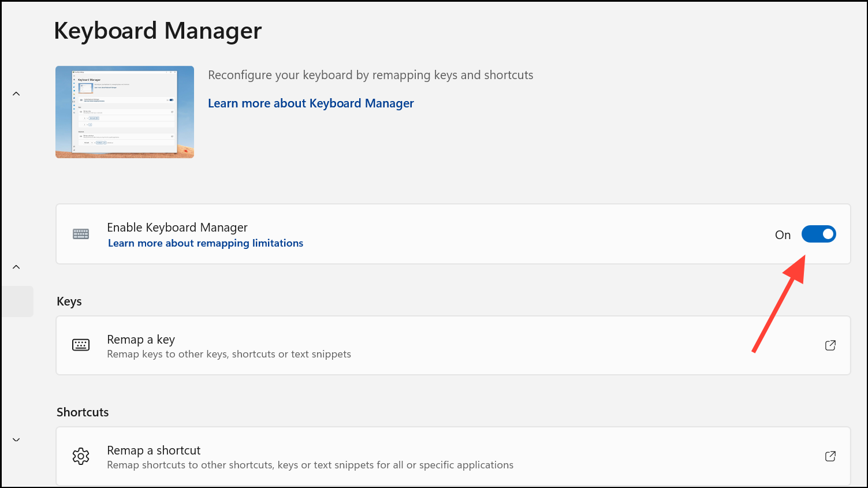Collapse the middle sidebar up-chevron
This screenshot has width=868, height=488.
[16, 267]
